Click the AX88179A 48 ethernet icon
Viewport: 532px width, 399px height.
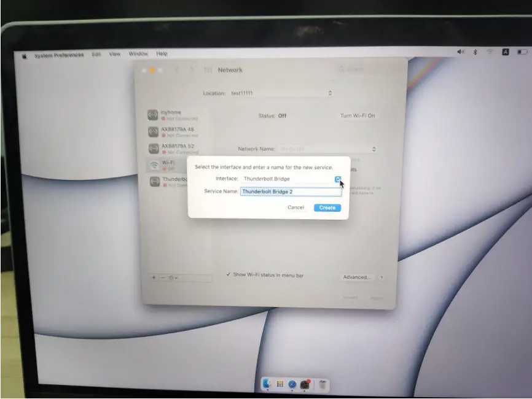click(154, 131)
